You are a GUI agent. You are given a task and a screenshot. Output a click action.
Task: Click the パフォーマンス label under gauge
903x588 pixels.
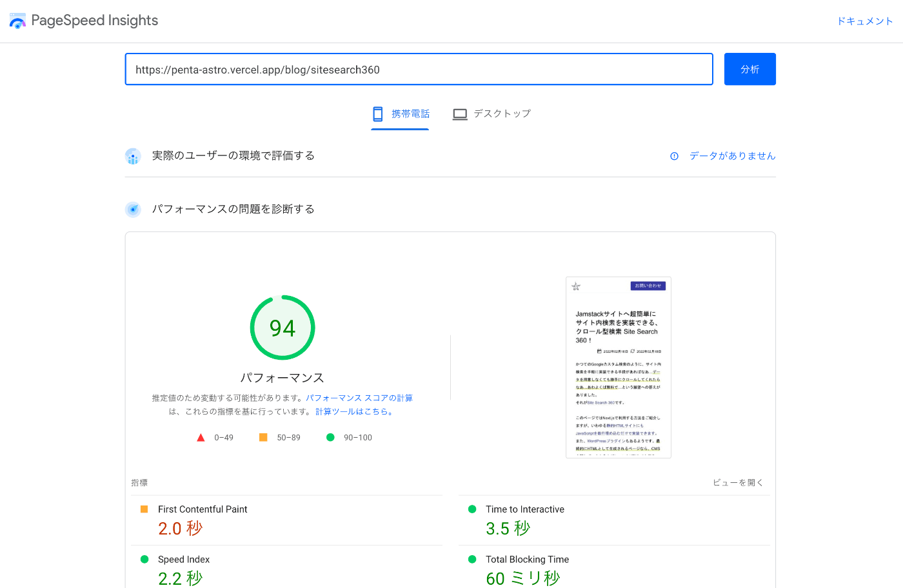point(283,378)
